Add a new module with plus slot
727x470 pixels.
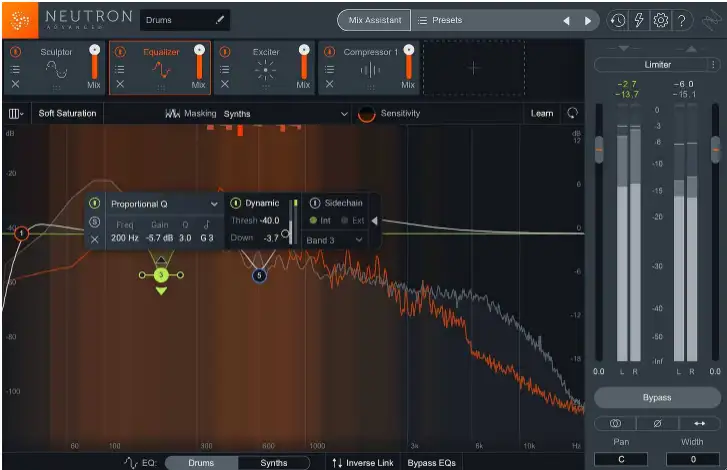473,68
